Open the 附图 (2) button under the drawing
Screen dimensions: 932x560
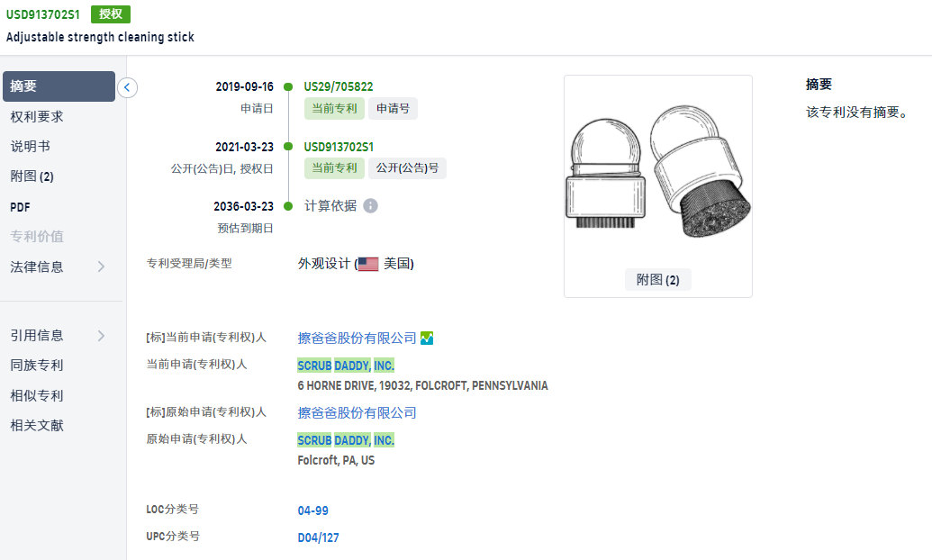click(658, 279)
